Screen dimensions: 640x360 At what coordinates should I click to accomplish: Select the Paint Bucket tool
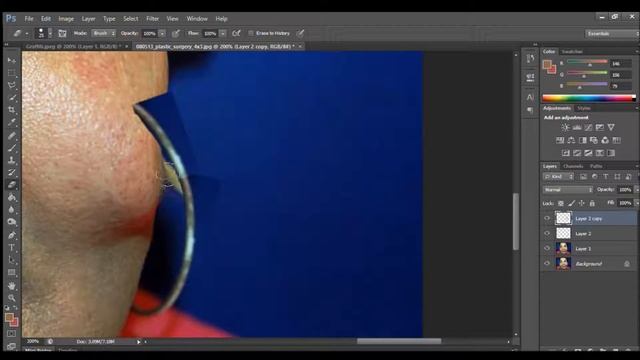(12, 198)
